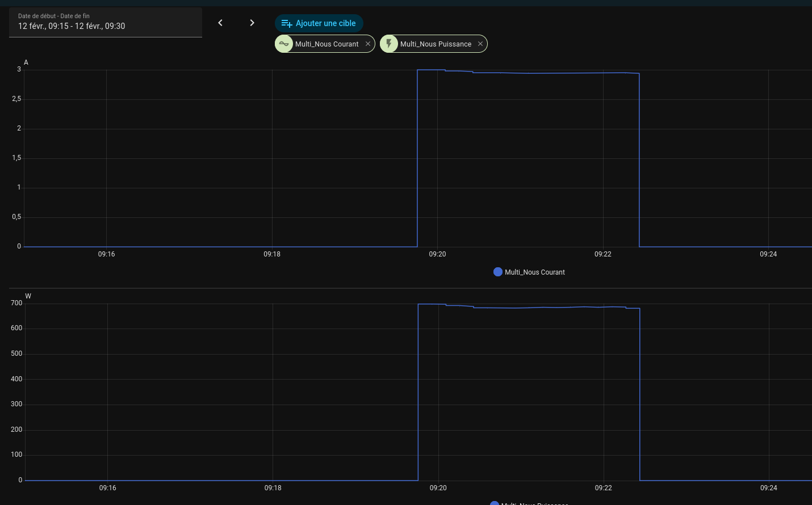Click the 09:16 tick on the amperage chart
Image resolution: width=812 pixels, height=505 pixels.
click(106, 254)
